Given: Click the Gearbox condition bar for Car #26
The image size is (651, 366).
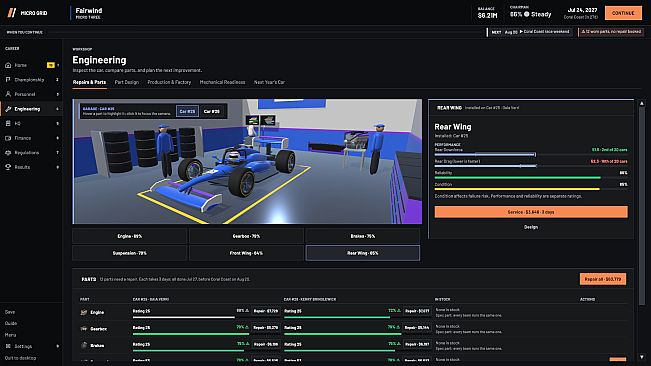Looking at the screenshot, I should 342,334.
